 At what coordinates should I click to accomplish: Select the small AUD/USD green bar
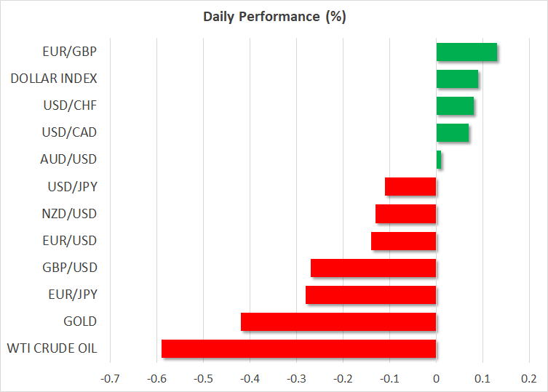pos(439,159)
